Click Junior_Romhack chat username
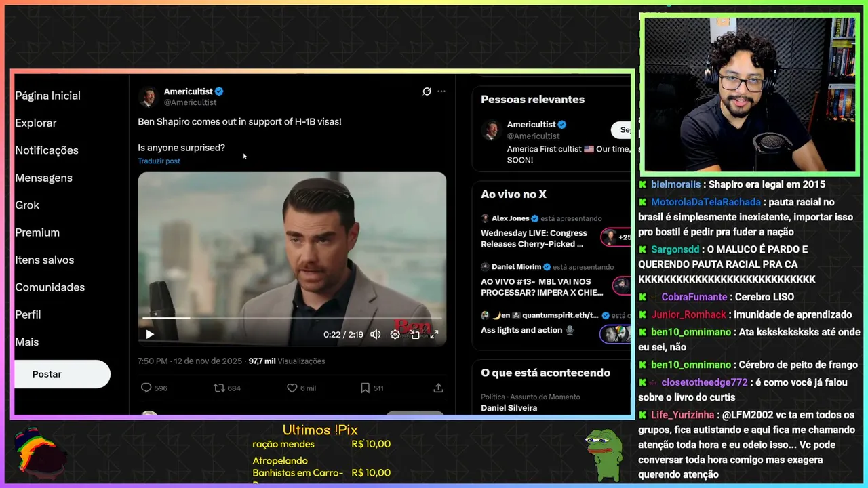The width and height of the screenshot is (868, 488). 688,314
